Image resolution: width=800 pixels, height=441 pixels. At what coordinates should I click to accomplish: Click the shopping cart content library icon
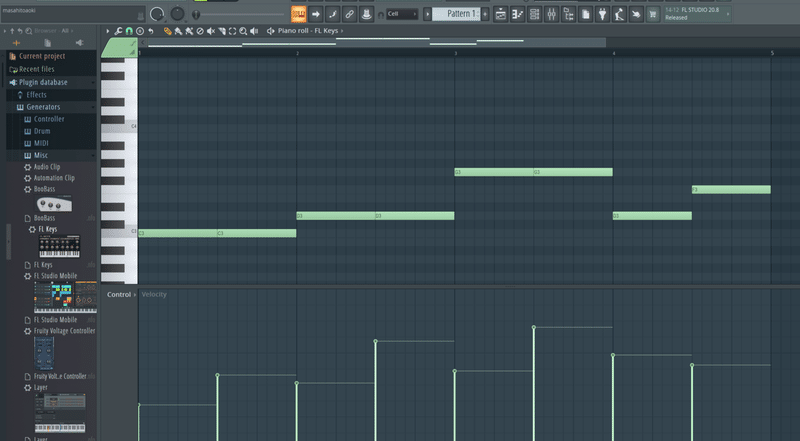[x=653, y=14]
